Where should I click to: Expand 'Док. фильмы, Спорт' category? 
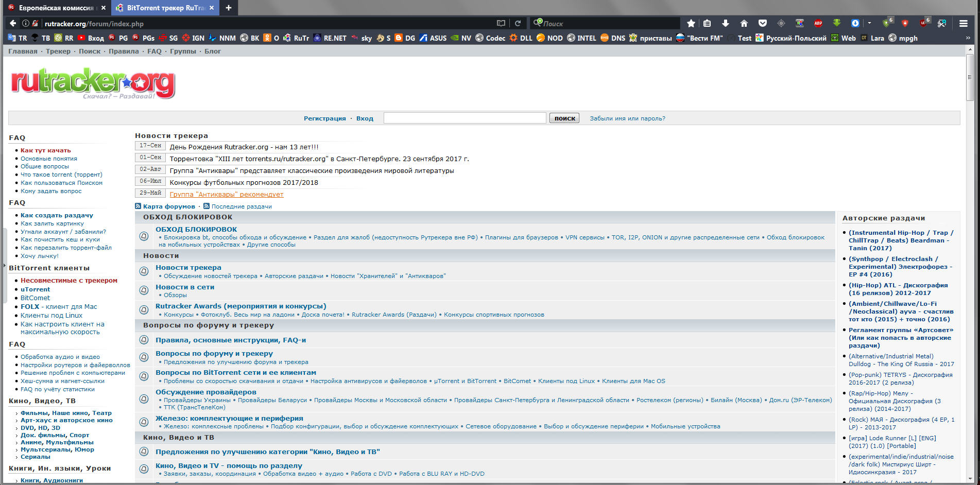click(x=55, y=435)
